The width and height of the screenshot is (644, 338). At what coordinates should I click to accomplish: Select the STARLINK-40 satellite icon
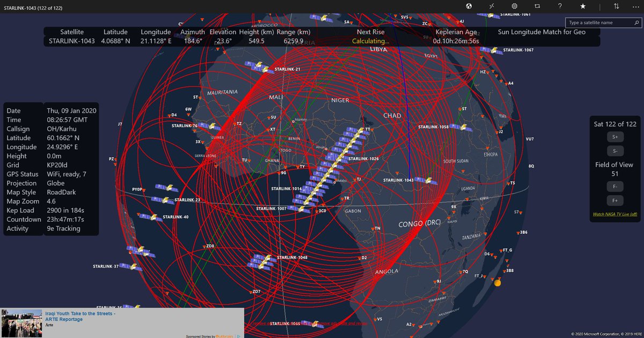coord(151,217)
